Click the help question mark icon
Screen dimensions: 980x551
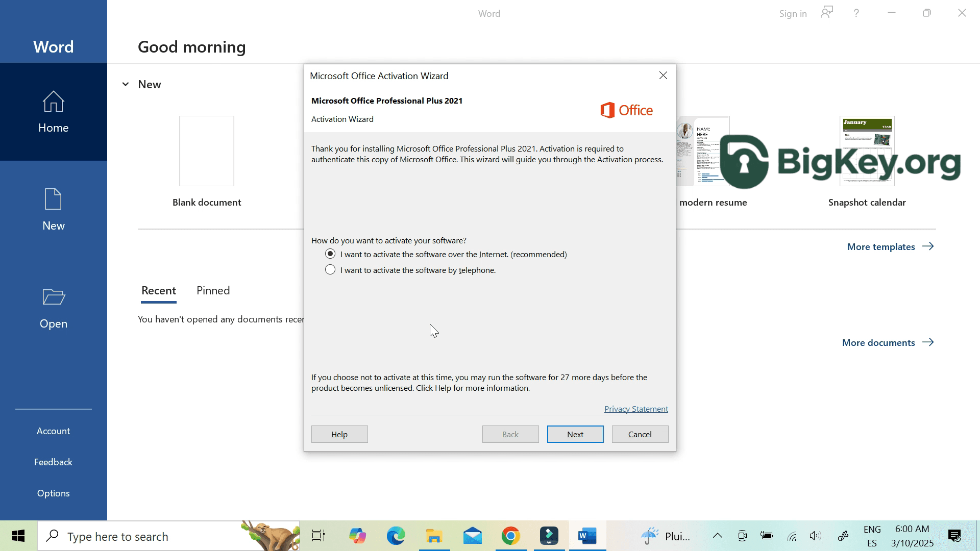tap(856, 13)
